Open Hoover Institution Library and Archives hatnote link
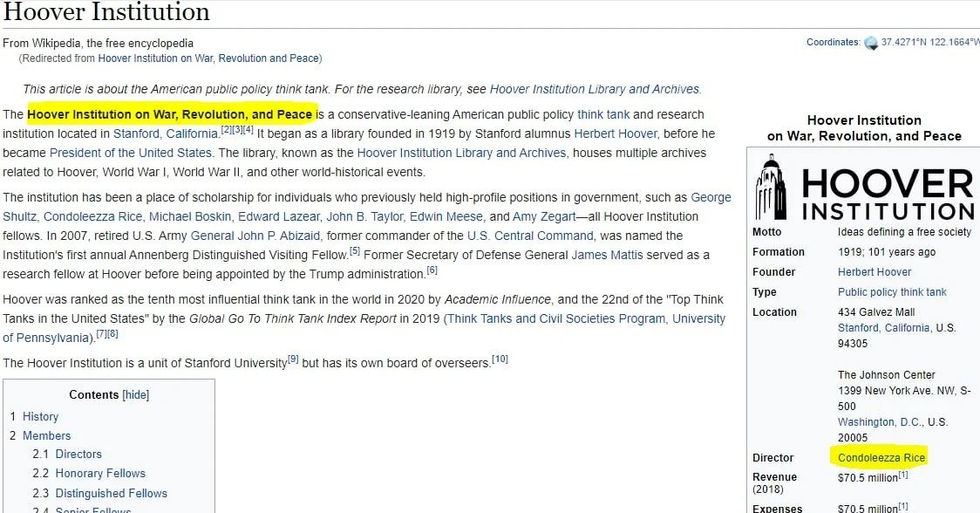 [594, 89]
